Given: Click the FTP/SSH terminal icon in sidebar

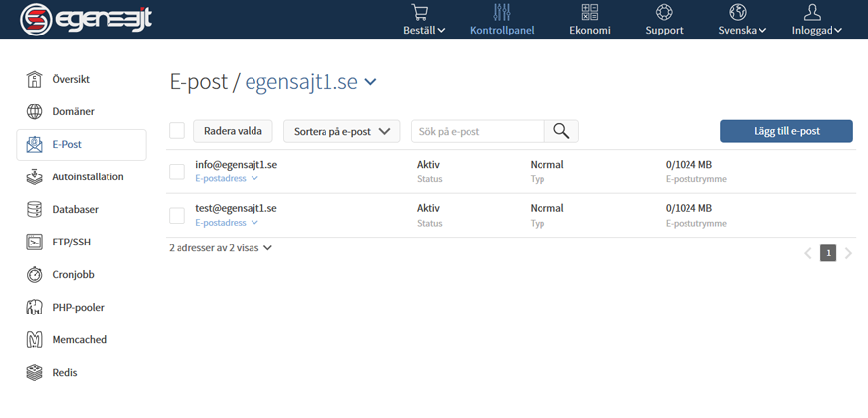Looking at the screenshot, I should (35, 242).
